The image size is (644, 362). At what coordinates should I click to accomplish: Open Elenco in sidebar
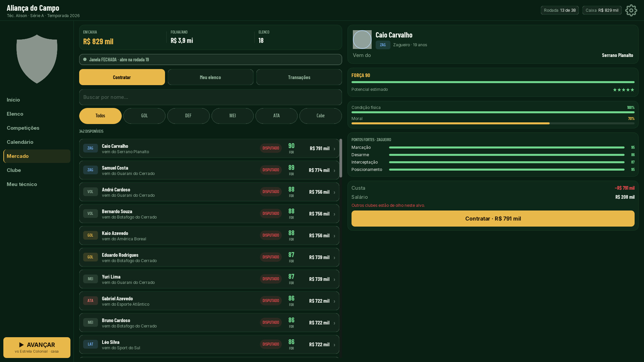[37, 114]
